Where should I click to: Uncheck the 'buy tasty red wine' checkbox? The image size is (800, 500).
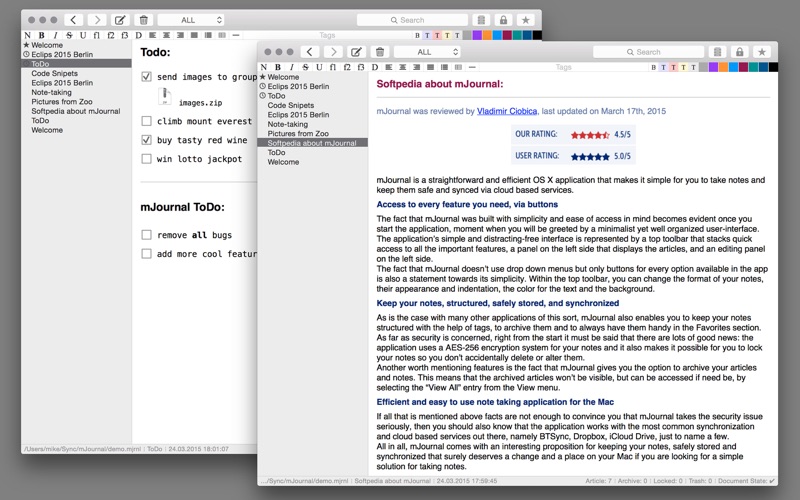coord(146,140)
